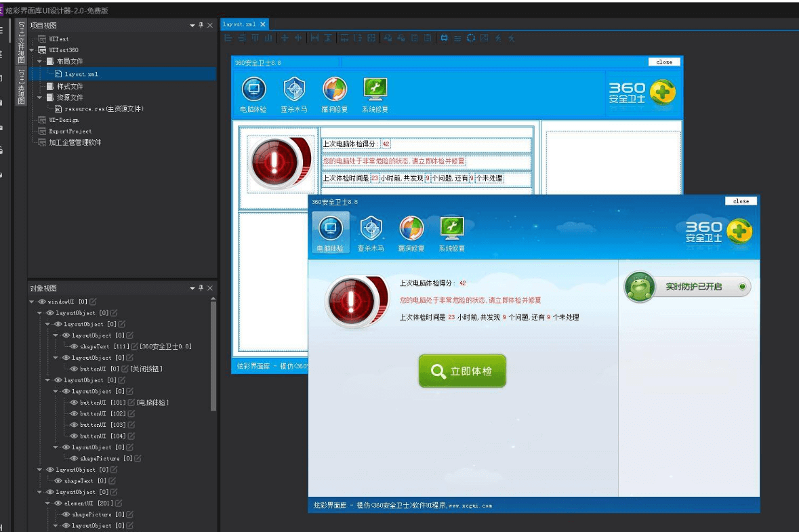The image size is (799, 532).
Task: Select 样式文件 in project tree
Action: point(70,86)
